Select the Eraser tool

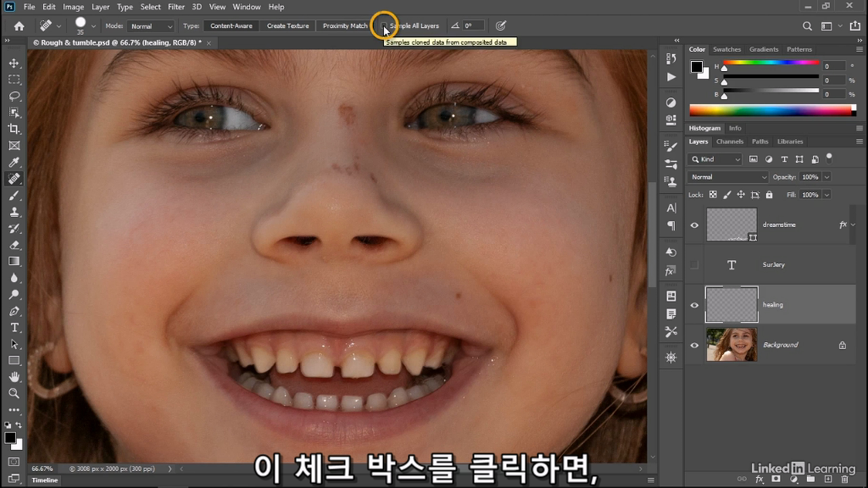[14, 245]
